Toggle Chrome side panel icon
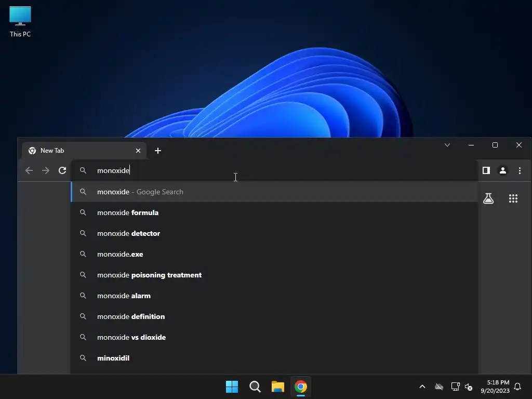Screen dimensions: 532x399 pyautogui.click(x=486, y=170)
